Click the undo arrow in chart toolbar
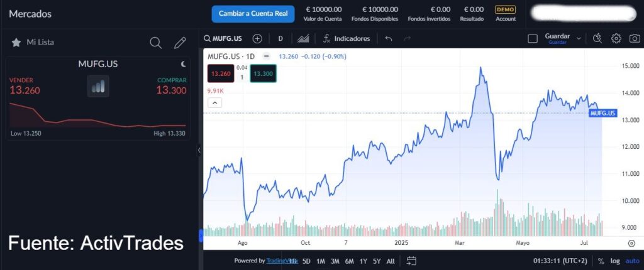This screenshot has height=270, width=644. click(x=389, y=38)
